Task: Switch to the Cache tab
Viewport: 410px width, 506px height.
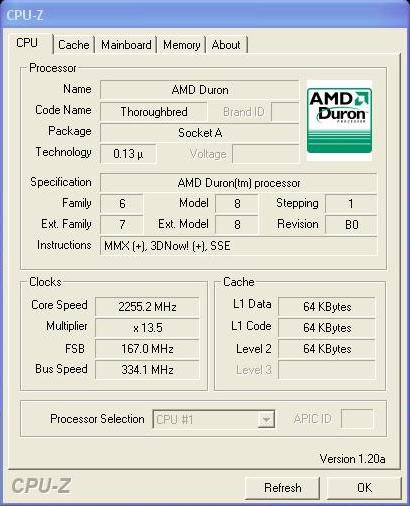Action: pyautogui.click(x=74, y=45)
